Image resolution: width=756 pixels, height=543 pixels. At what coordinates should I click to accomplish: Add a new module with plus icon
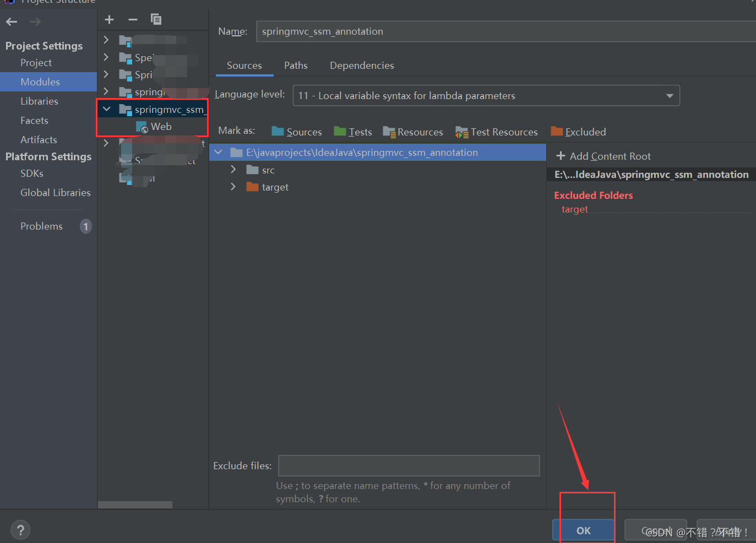coord(109,20)
